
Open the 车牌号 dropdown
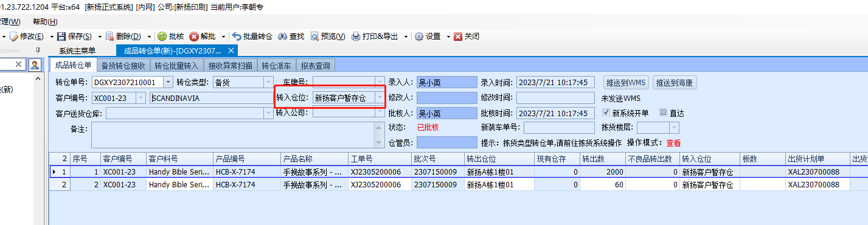point(380,82)
